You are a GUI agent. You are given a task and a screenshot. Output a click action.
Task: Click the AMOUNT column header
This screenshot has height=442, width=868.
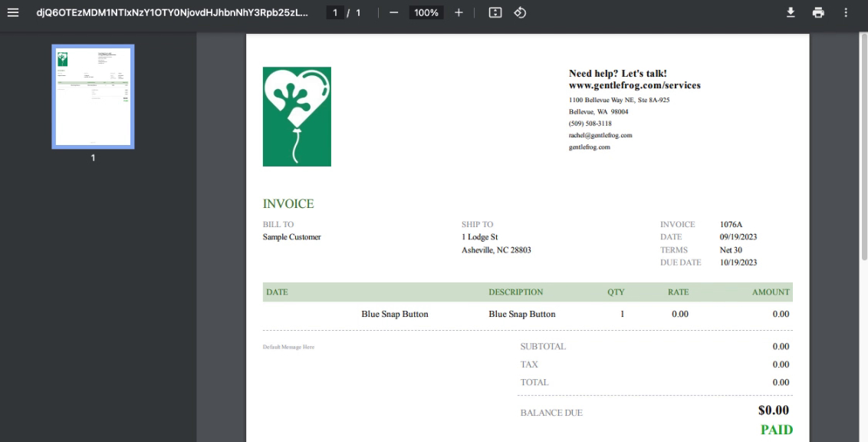(x=771, y=292)
